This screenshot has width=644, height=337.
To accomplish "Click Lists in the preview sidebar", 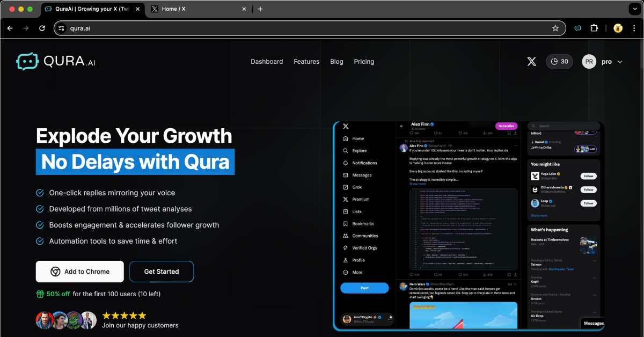I will pos(352,211).
